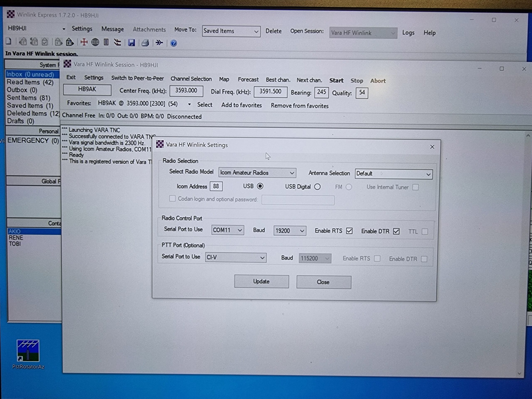Expand the Favorites channel dropdown arrow
Viewport: 532px width, 399px height.
click(x=190, y=104)
